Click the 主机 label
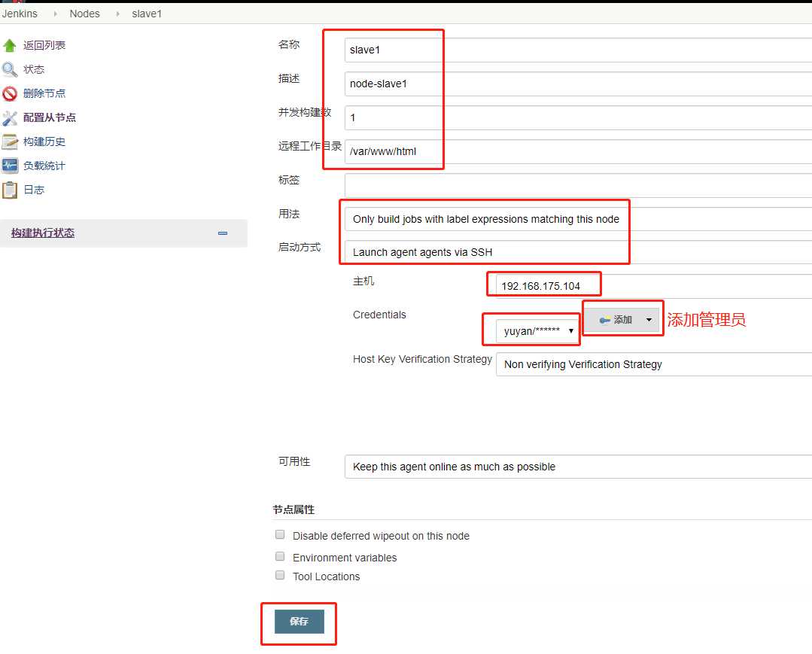This screenshot has width=812, height=654. tap(363, 281)
